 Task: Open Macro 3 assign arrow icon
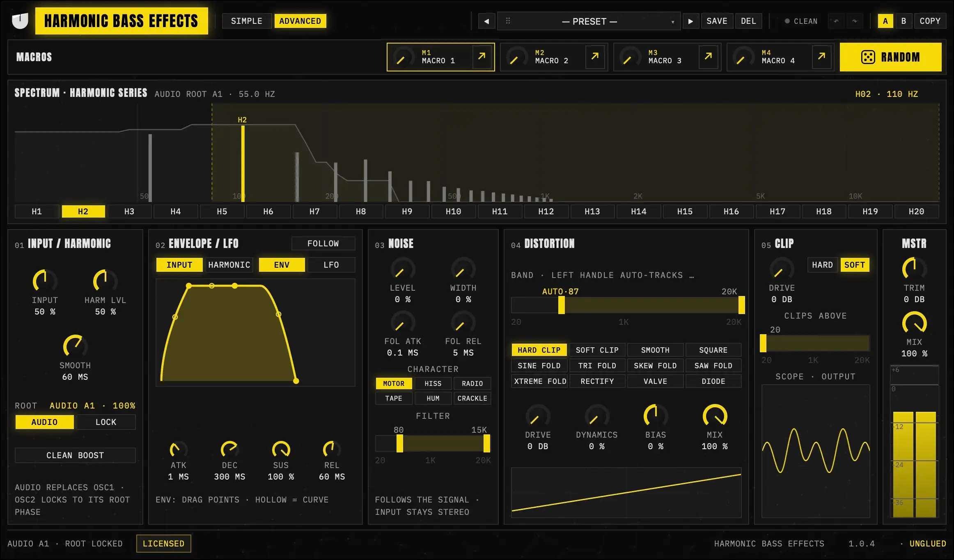[709, 56]
